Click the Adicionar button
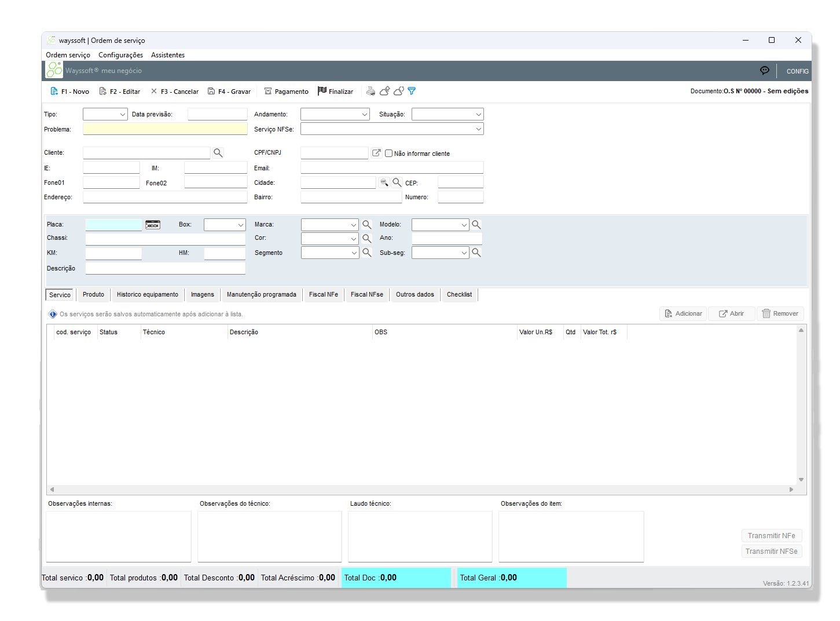Image resolution: width=840 pixels, height=621 pixels. tap(683, 314)
